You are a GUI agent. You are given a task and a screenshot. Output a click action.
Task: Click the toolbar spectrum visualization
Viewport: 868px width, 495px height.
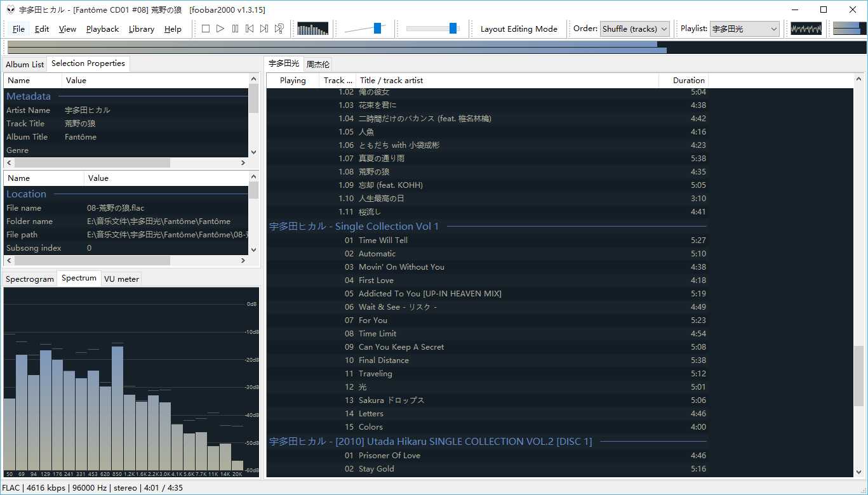pos(312,29)
